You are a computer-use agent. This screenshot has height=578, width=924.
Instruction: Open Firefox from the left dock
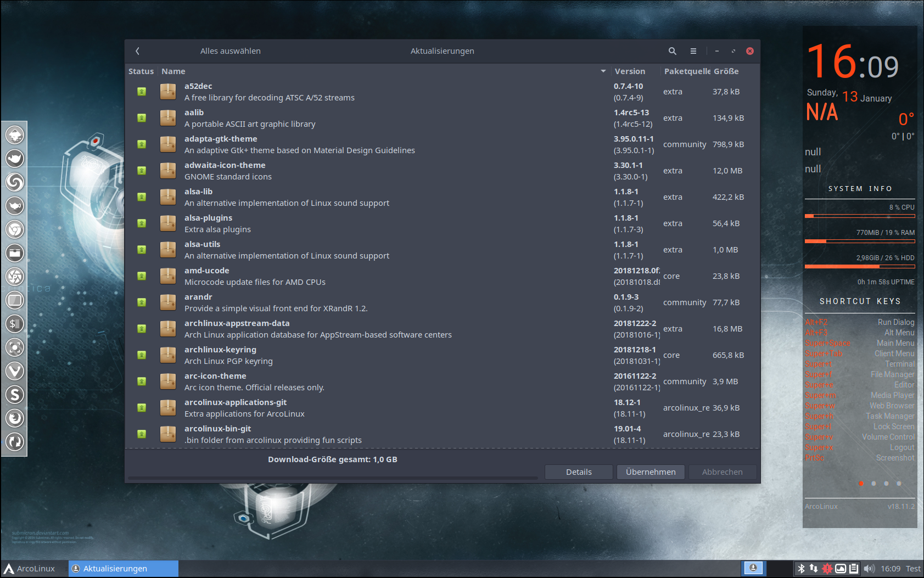click(x=15, y=418)
